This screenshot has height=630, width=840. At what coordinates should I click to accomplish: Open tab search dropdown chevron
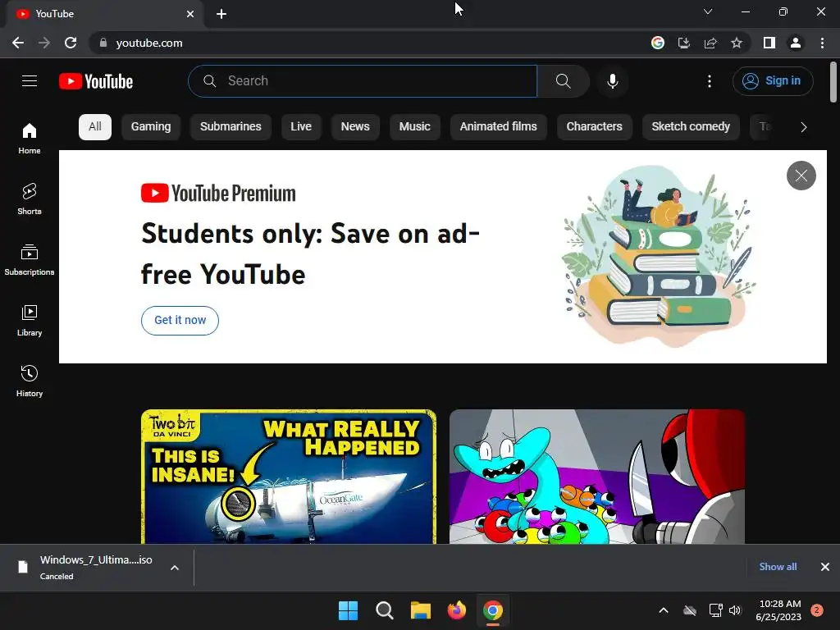point(708,11)
